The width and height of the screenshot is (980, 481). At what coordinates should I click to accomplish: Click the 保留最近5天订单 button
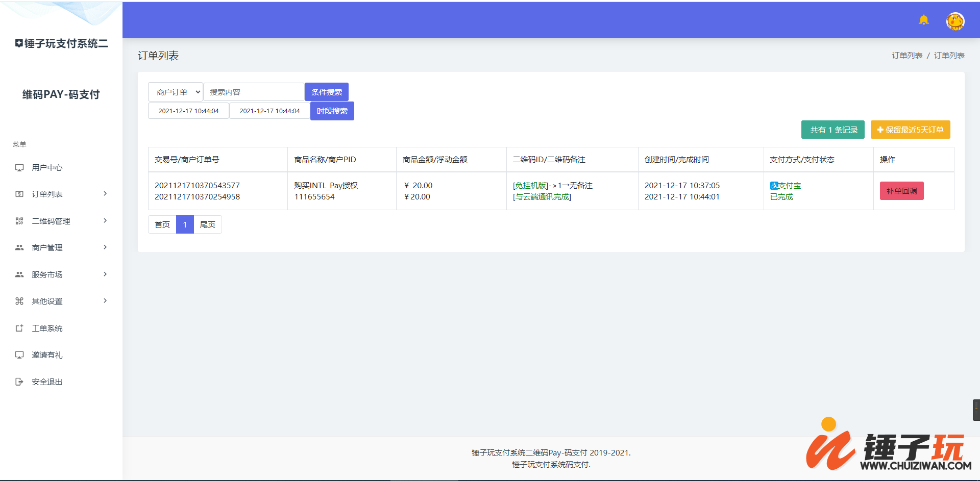click(x=911, y=130)
